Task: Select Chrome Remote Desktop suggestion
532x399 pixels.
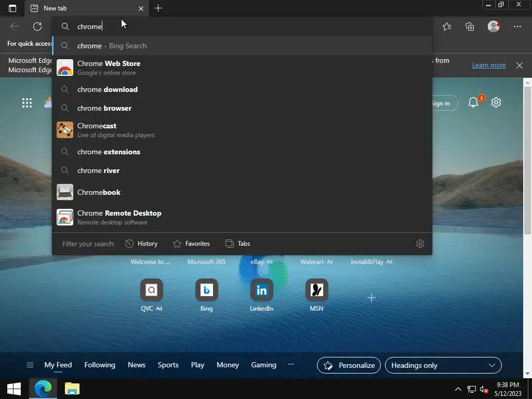Action: 242,217
